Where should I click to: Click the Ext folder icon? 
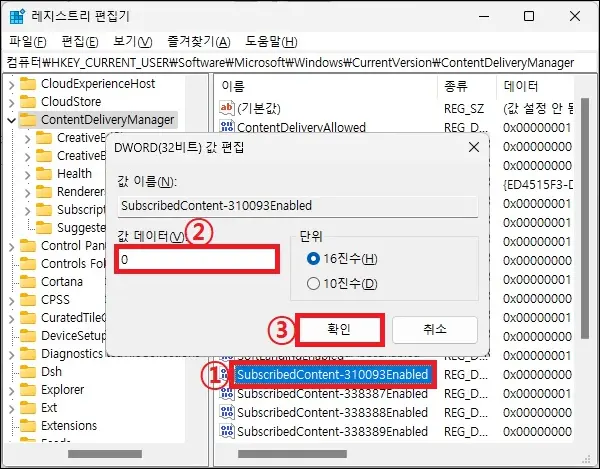click(28, 407)
